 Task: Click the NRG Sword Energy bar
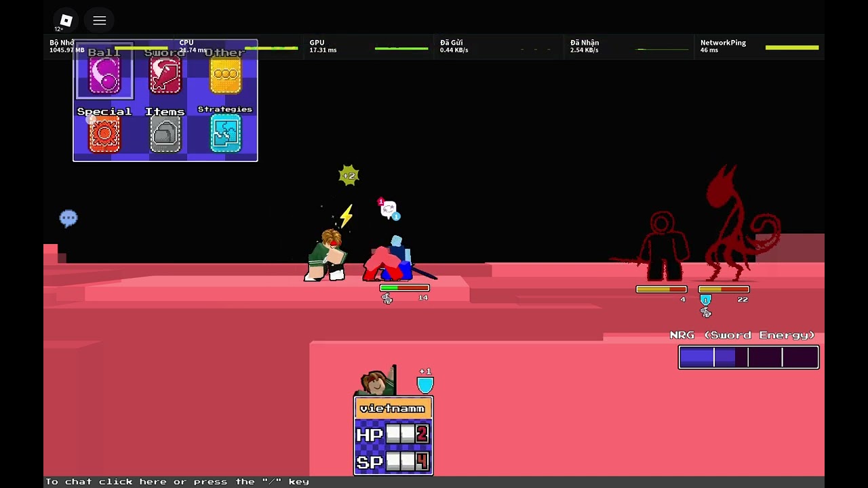click(749, 357)
